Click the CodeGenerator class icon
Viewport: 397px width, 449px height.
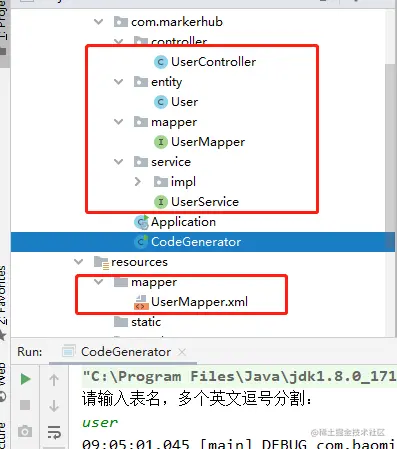141,242
